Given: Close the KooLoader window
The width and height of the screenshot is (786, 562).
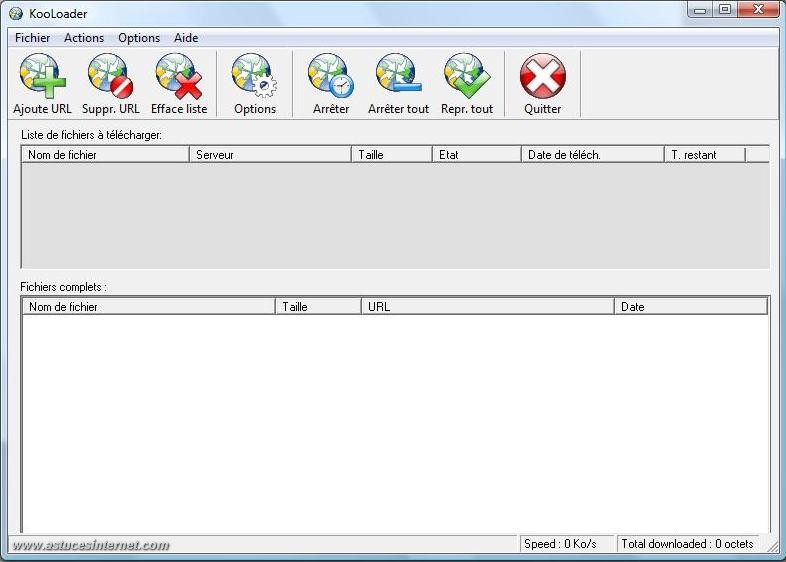Looking at the screenshot, I should [758, 10].
